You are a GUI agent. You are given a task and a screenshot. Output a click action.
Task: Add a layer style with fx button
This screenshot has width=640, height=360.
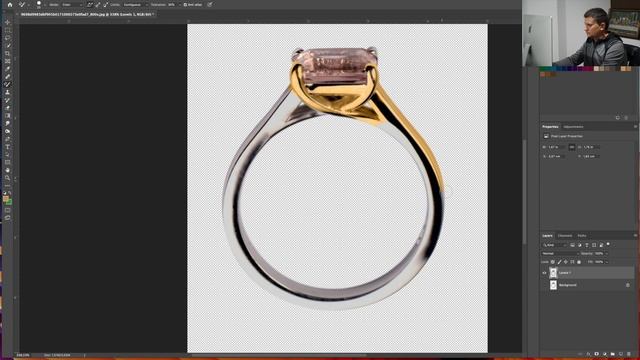point(588,354)
